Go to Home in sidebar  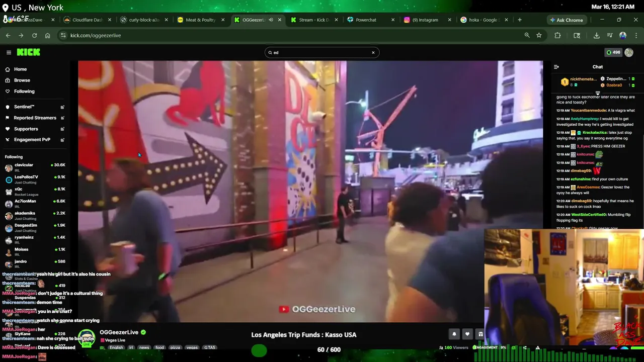(20, 69)
